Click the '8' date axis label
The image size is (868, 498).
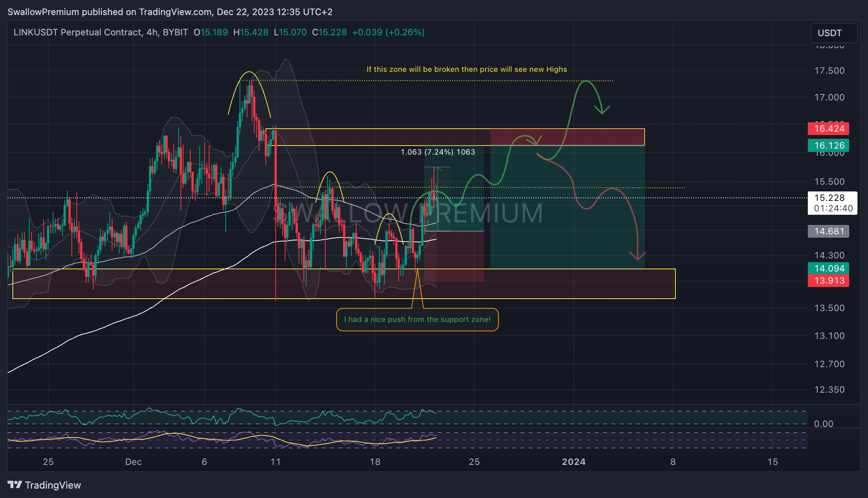coord(673,462)
